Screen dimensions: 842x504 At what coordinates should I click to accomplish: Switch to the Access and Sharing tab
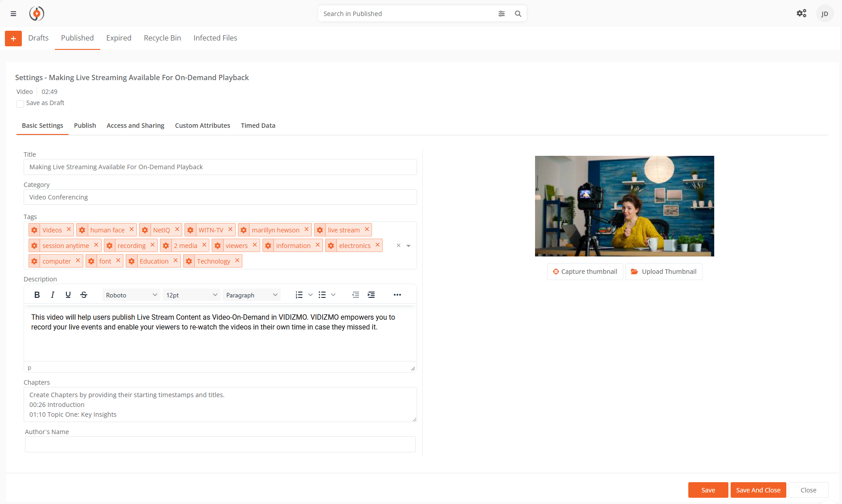tap(135, 126)
